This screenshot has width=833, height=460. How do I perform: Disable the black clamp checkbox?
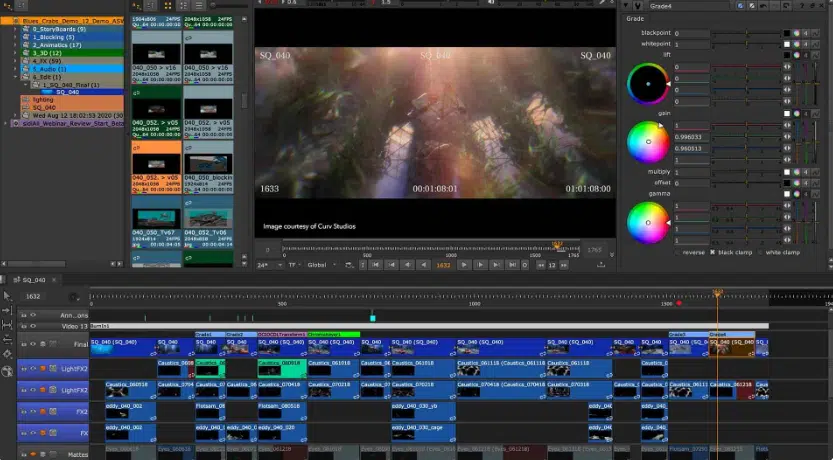(x=711, y=252)
